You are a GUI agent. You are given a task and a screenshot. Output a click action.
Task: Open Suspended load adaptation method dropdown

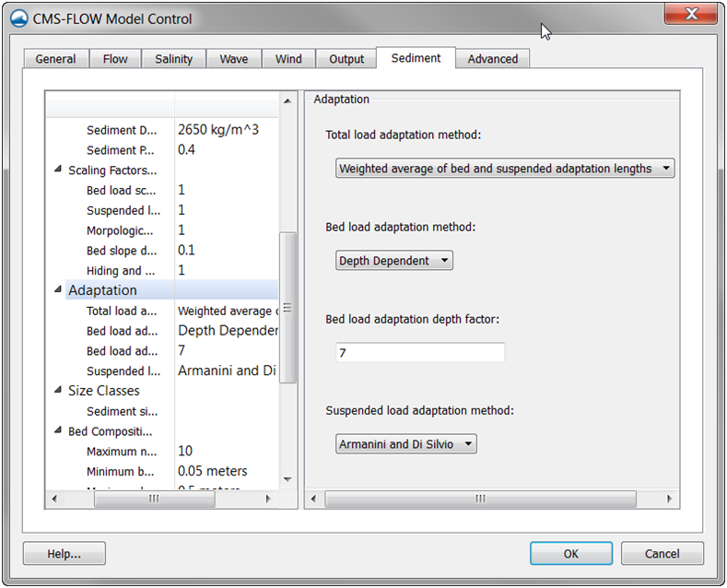point(406,444)
